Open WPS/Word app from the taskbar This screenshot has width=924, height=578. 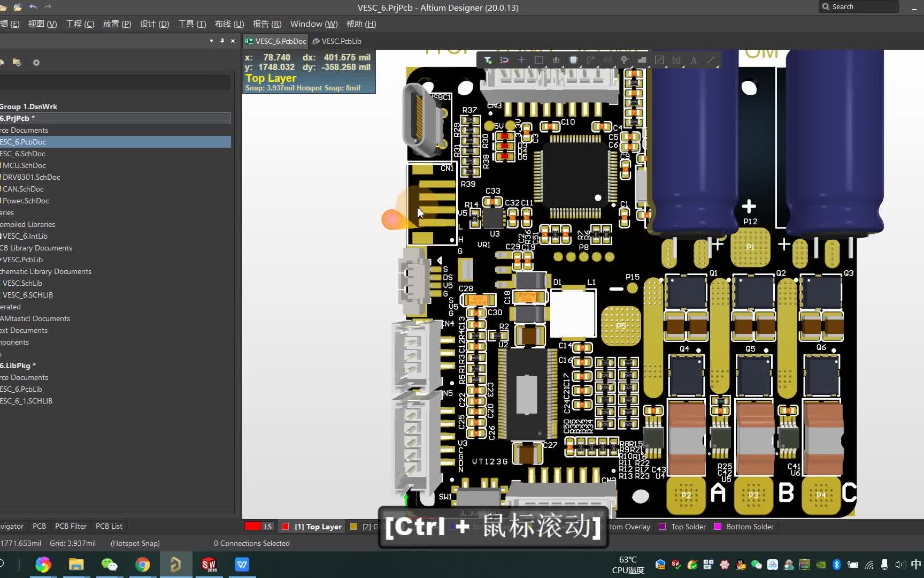tap(242, 564)
